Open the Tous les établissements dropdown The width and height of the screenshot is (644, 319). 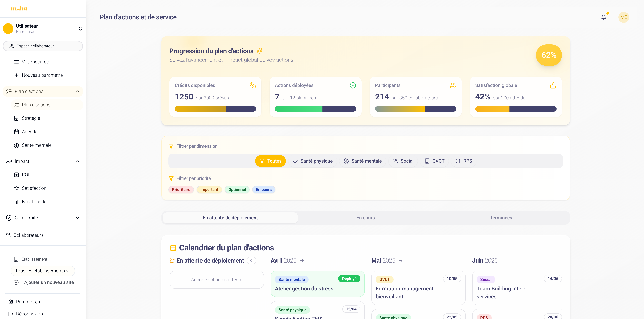(43, 271)
